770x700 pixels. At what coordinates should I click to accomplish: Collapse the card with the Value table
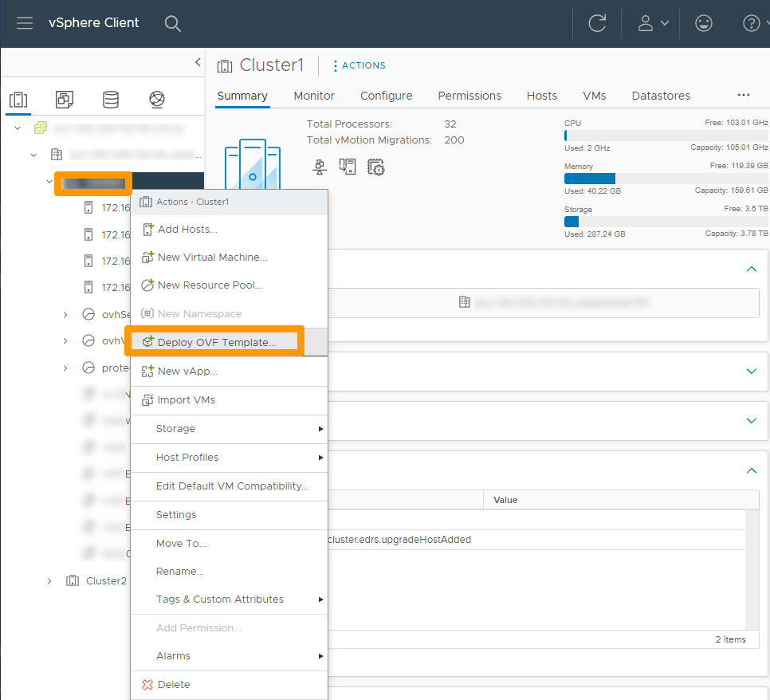pos(752,471)
